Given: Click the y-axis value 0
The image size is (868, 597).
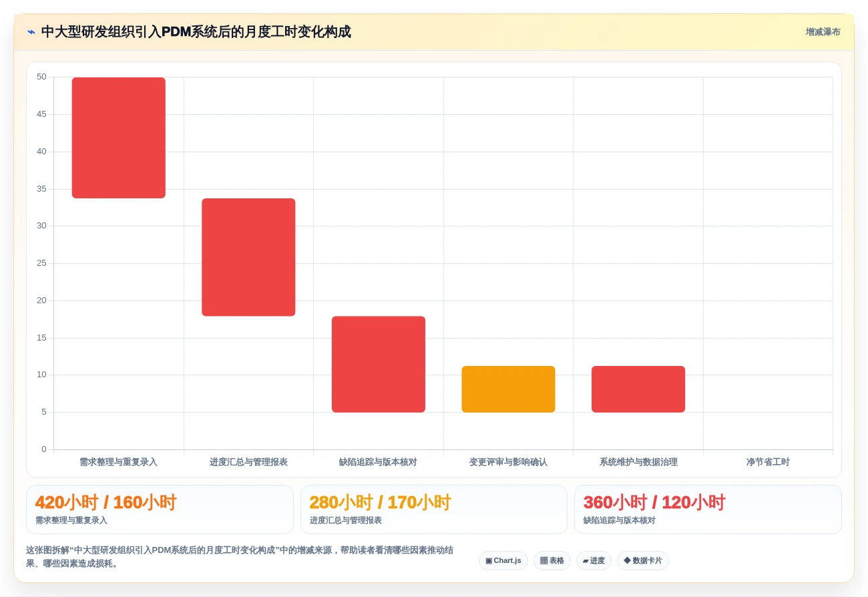Looking at the screenshot, I should pyautogui.click(x=44, y=449).
